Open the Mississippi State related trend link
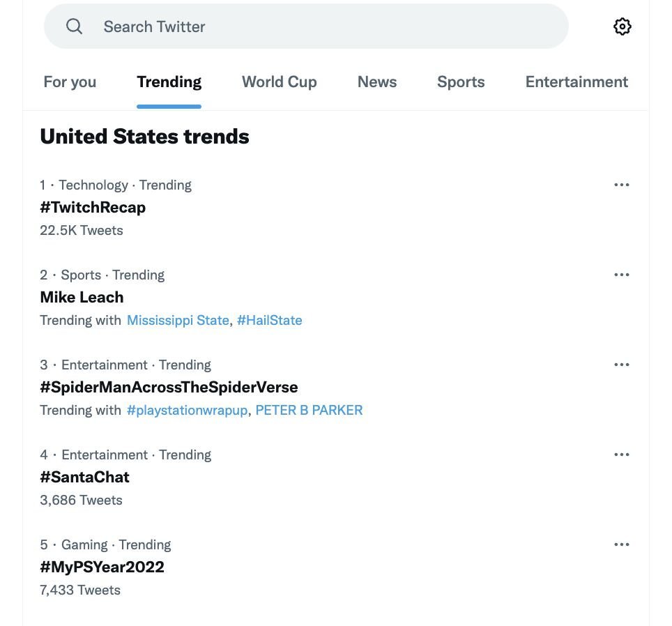The width and height of the screenshot is (672, 626). (x=178, y=321)
